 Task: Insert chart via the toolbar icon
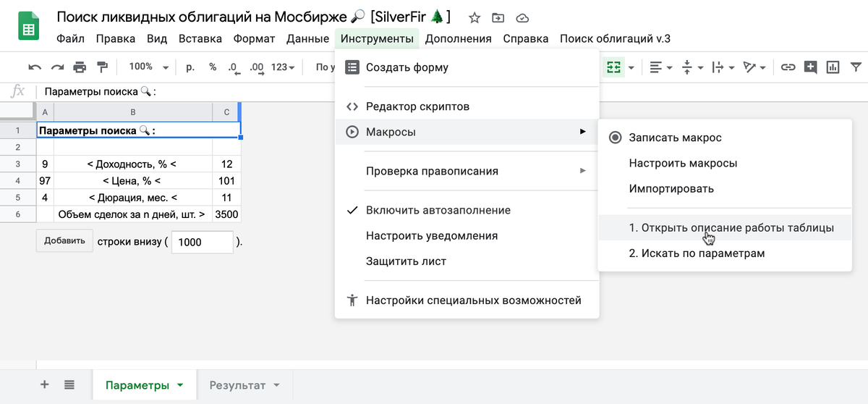click(x=833, y=67)
